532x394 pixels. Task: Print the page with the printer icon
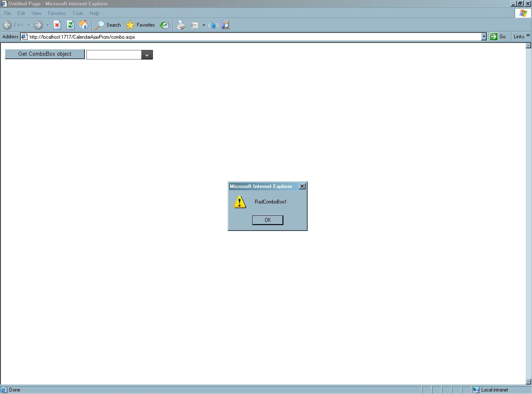point(181,25)
